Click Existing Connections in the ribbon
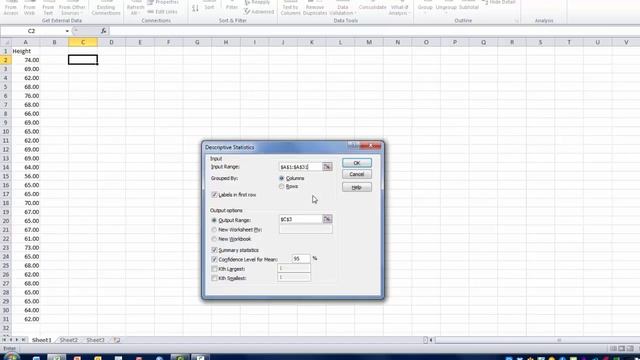 click(x=106, y=8)
